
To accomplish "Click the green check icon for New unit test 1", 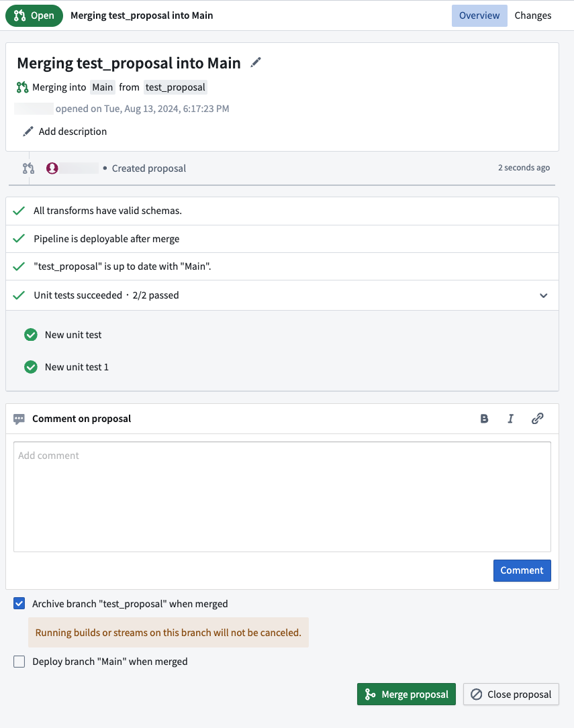I will point(31,367).
